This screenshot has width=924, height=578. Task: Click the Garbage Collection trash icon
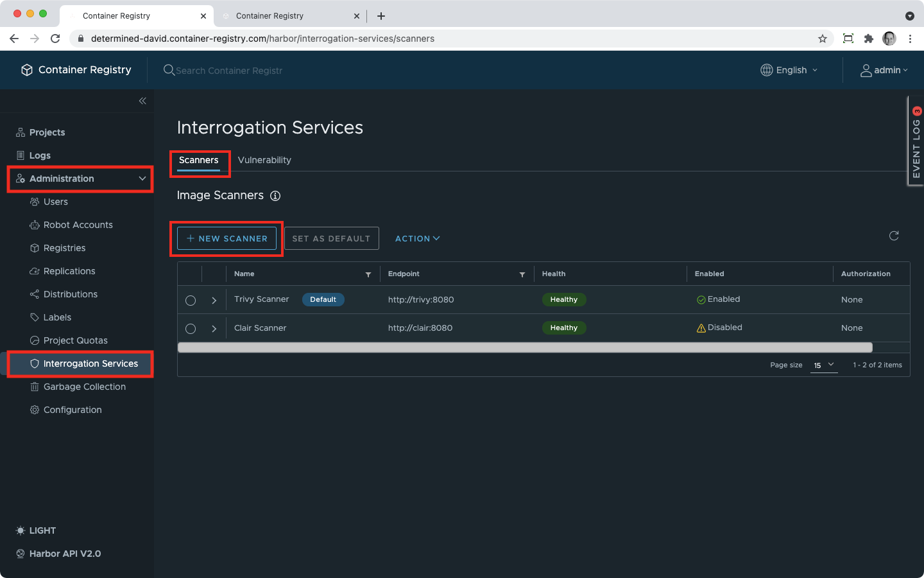(35, 387)
